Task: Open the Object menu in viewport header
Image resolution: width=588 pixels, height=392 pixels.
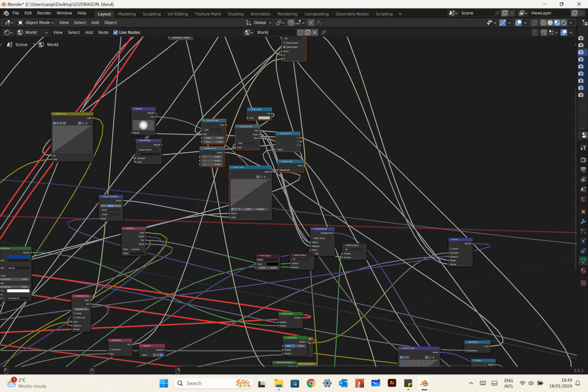Action: (111, 23)
